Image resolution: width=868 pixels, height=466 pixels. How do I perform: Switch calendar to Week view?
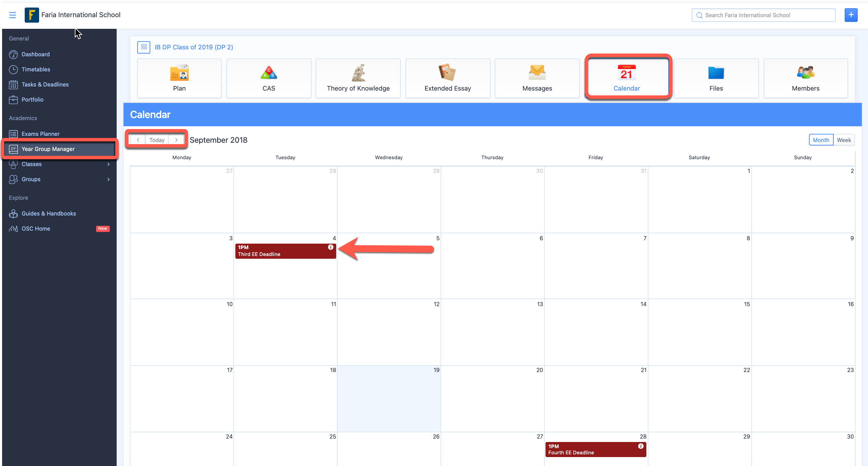(x=844, y=140)
